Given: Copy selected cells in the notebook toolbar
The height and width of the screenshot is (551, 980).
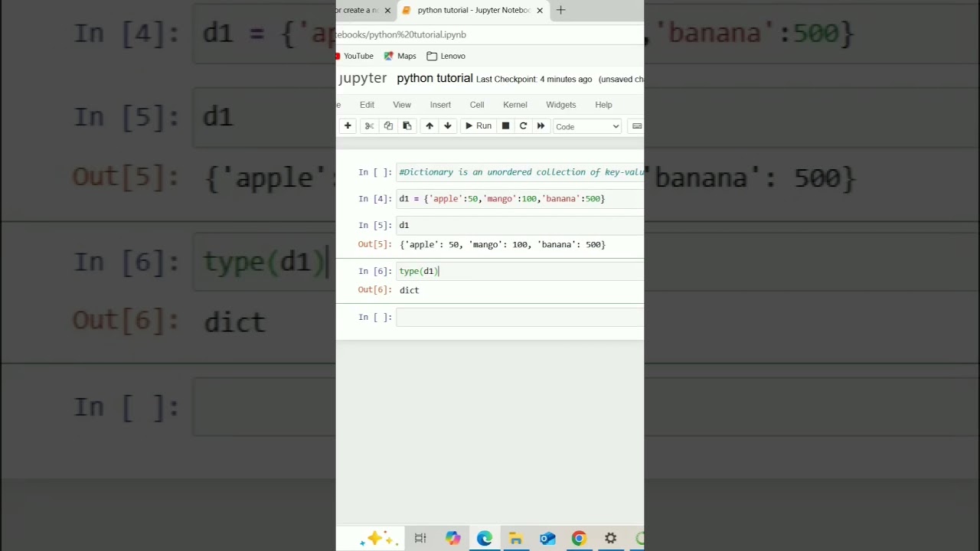Looking at the screenshot, I should (x=388, y=126).
